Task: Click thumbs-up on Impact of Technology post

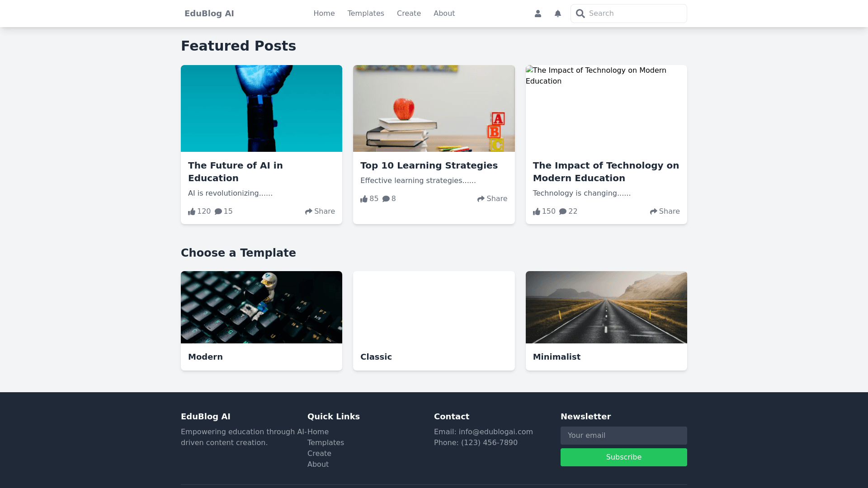Action: 537,211
